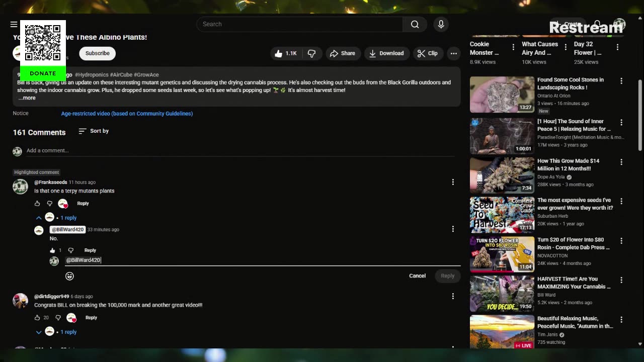Visit @dirtdigger949 channel from comment
The width and height of the screenshot is (644, 362).
51,297
